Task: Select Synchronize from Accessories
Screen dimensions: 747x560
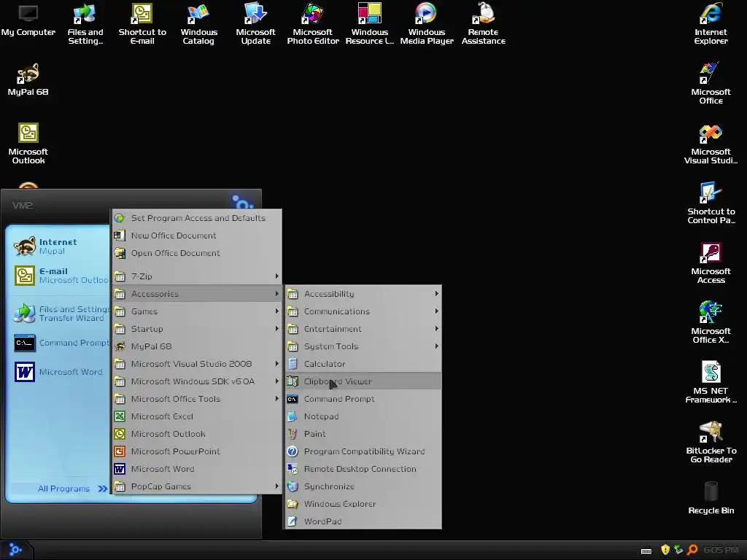Action: [363, 486]
